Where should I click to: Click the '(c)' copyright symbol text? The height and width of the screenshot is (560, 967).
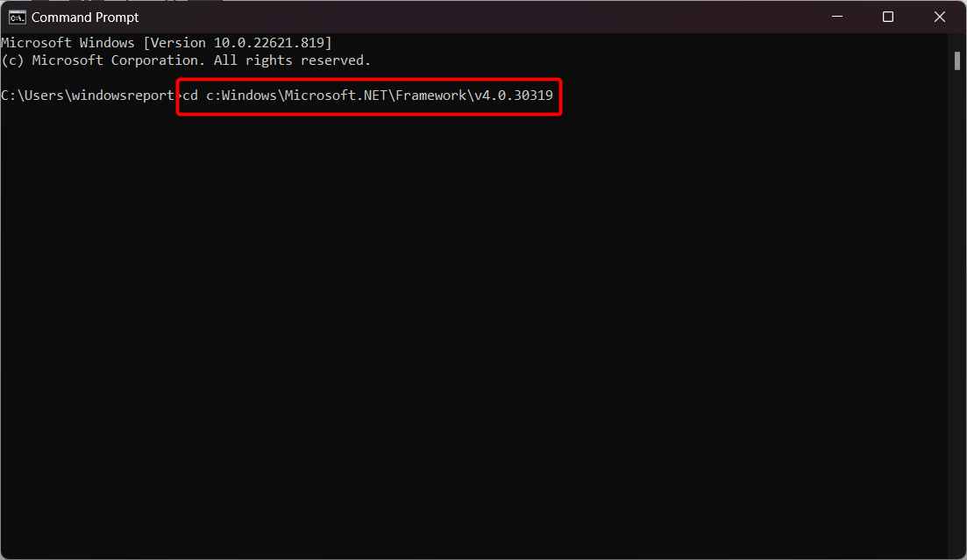(13, 60)
